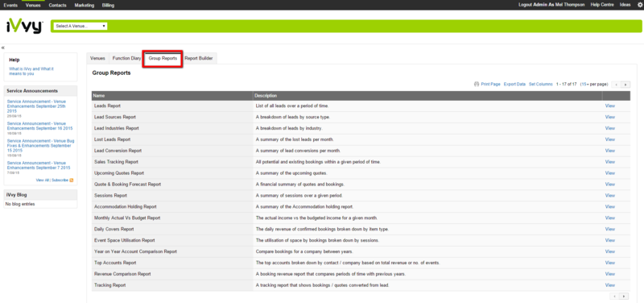Click the 'No blog entries' text
The width and height of the screenshot is (644, 303).
tap(20, 204)
